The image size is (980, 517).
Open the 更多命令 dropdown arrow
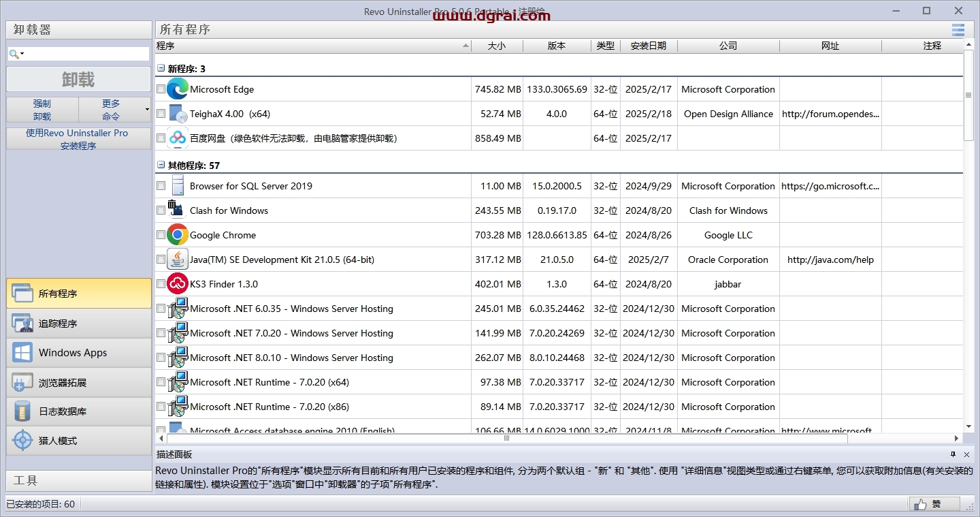[147, 110]
